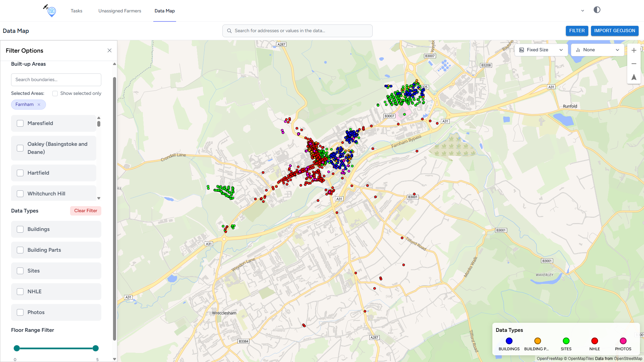Click the Import GeoJSON button
This screenshot has height=362, width=644.
(x=614, y=31)
